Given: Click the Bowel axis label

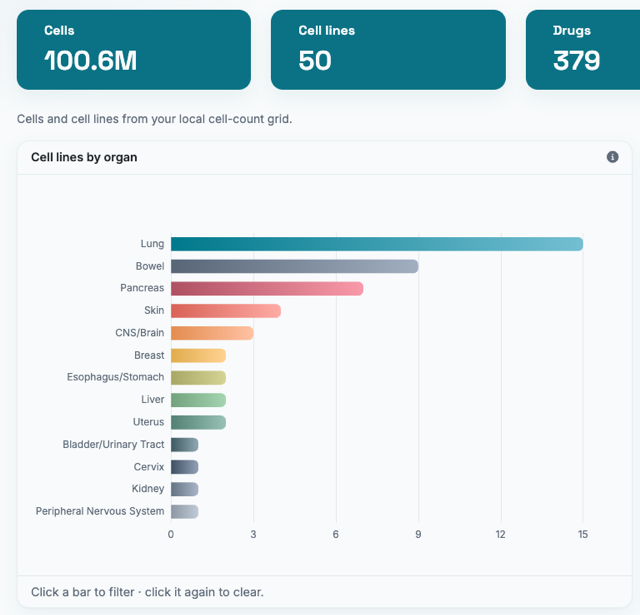Looking at the screenshot, I should (x=150, y=266).
